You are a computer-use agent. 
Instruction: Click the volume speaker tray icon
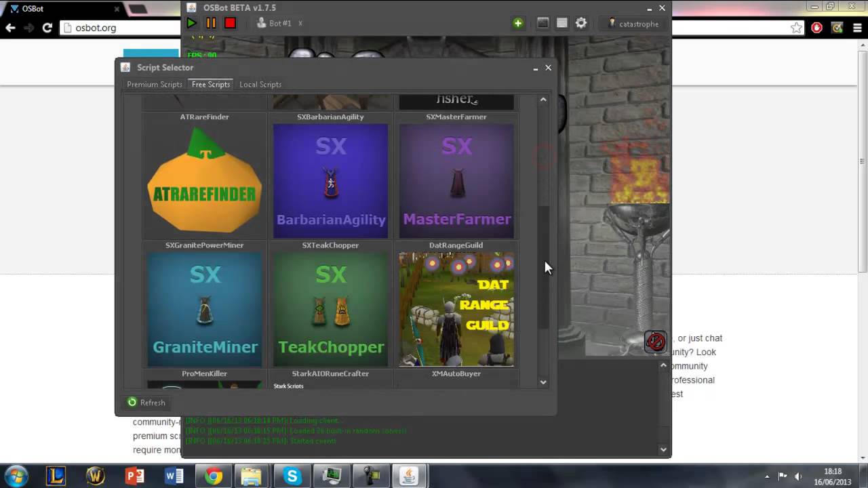[798, 476]
